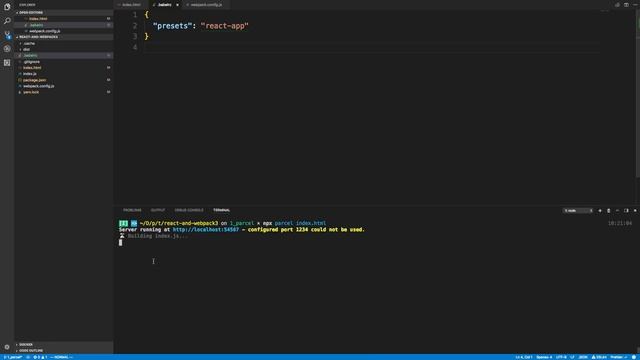This screenshot has height=360, width=640.
Task: Open the Debug view in activity bar
Action: click(x=7, y=49)
